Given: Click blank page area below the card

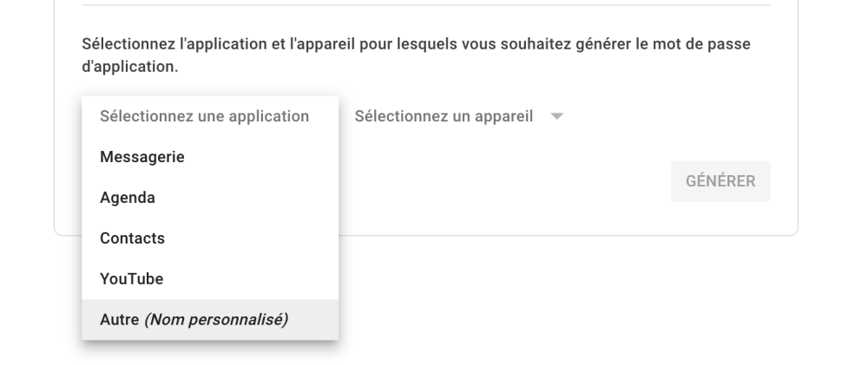Looking at the screenshot, I should [564, 295].
